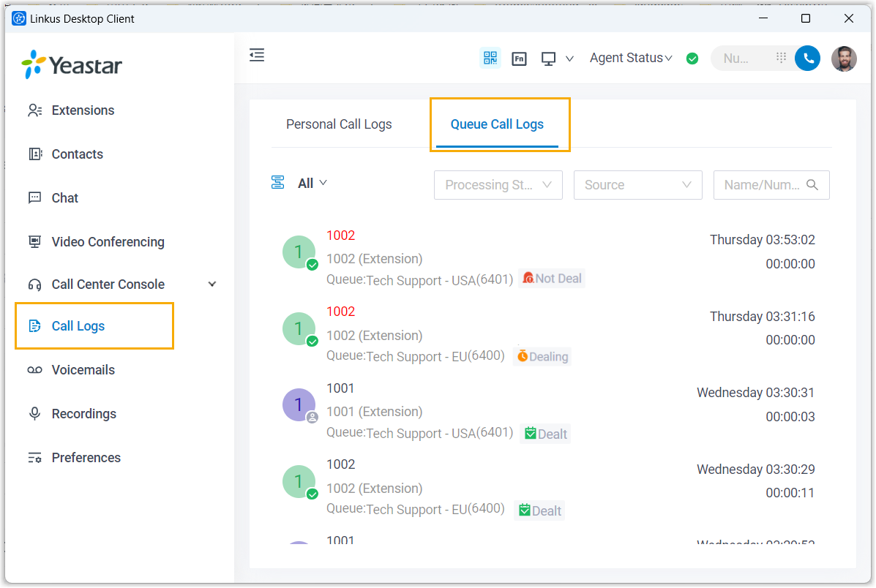Click the Not Deal status tag
The height and width of the screenshot is (588, 876).
click(553, 279)
